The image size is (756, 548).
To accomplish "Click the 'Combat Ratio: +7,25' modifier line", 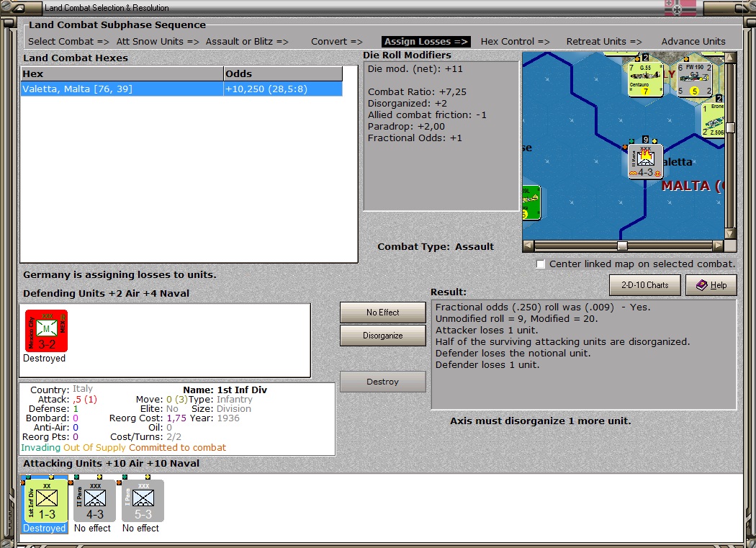I will pos(417,91).
